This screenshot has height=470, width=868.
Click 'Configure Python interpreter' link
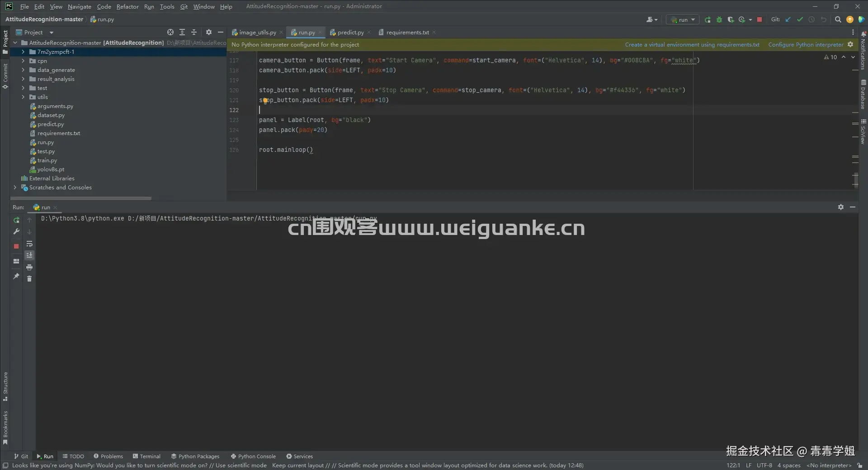pos(806,44)
